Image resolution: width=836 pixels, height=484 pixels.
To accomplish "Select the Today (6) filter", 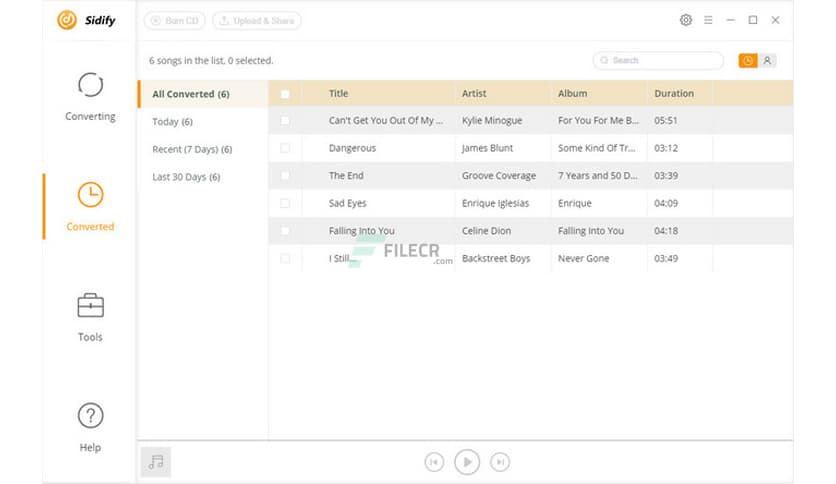I will click(x=172, y=122).
